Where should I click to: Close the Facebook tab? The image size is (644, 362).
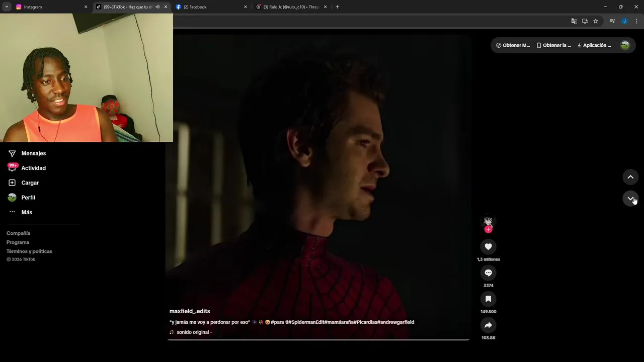246,7
